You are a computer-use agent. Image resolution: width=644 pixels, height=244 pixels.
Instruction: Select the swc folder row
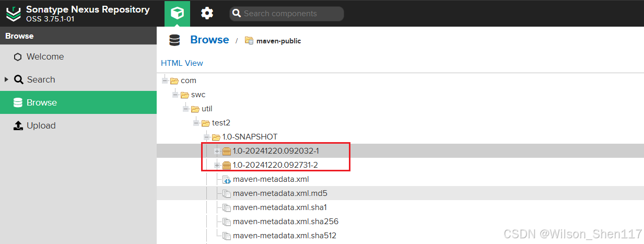[x=400, y=95]
